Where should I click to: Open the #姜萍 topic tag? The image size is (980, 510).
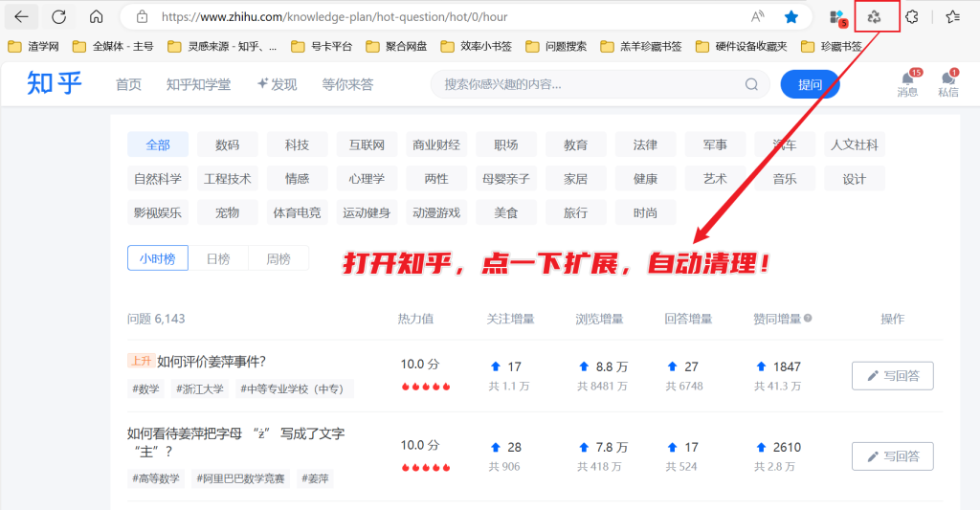(x=315, y=478)
